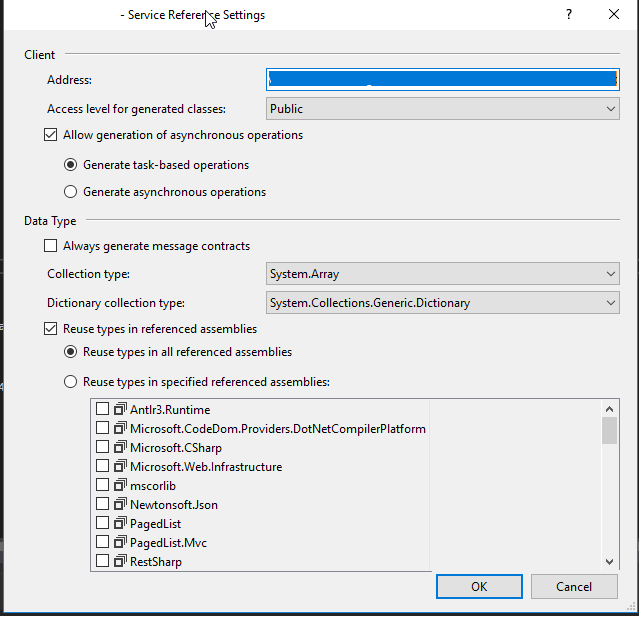Click the Microsoft.CSharp assembly icon
Viewport: 642px width, 620px height.
(120, 447)
